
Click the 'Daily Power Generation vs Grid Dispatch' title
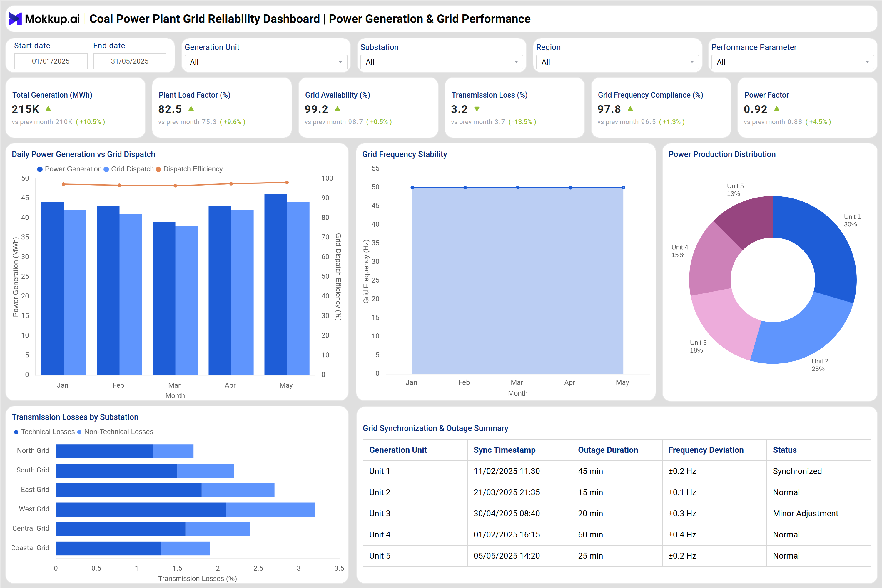pyautogui.click(x=83, y=154)
